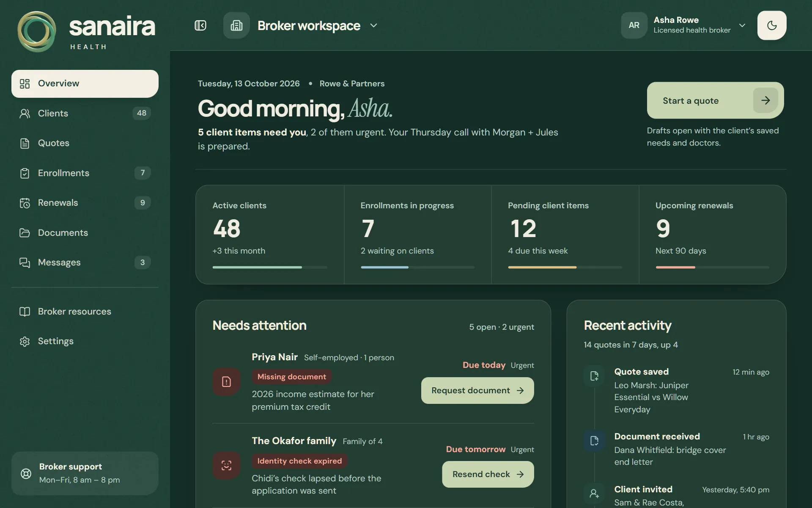The image size is (812, 508).
Task: Click the Broker support lifebuoy icon
Action: [26, 473]
